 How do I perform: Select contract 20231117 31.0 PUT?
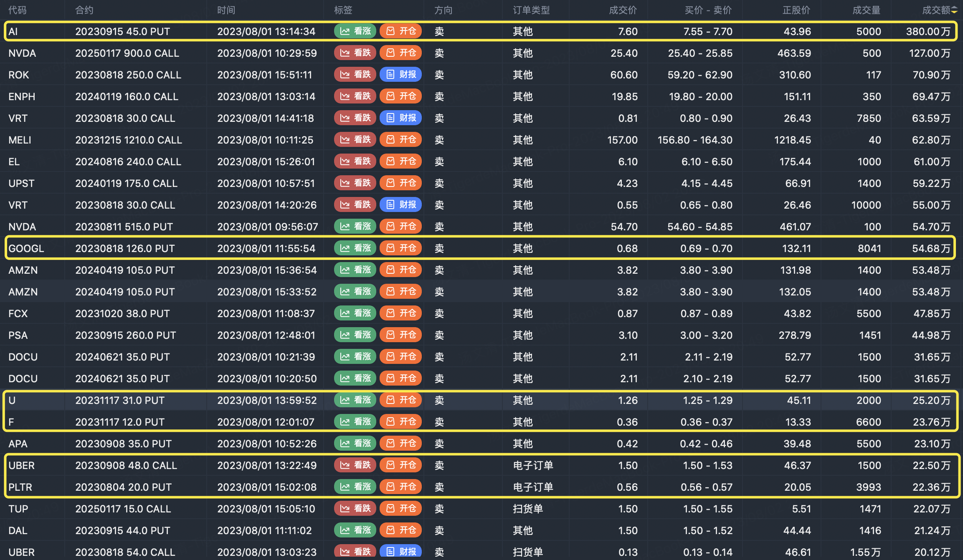point(120,400)
